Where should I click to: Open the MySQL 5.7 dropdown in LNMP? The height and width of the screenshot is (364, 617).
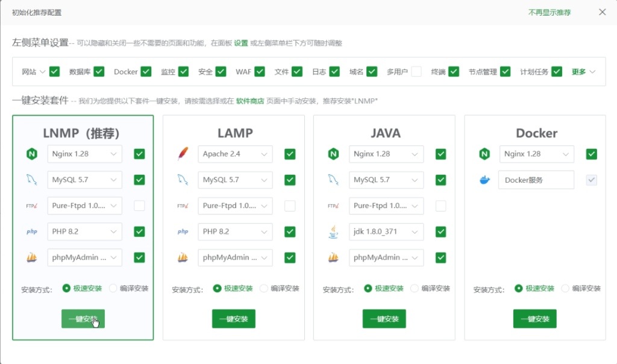tap(84, 180)
